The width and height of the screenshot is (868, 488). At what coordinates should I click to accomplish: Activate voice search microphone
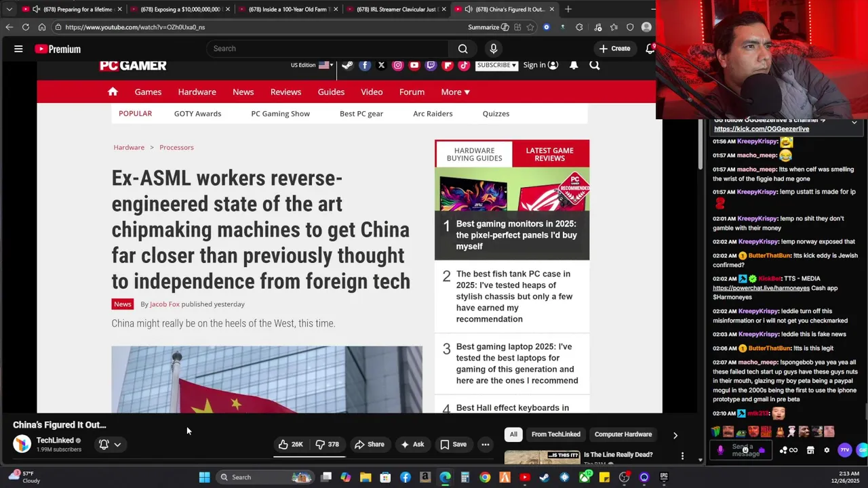click(x=493, y=49)
